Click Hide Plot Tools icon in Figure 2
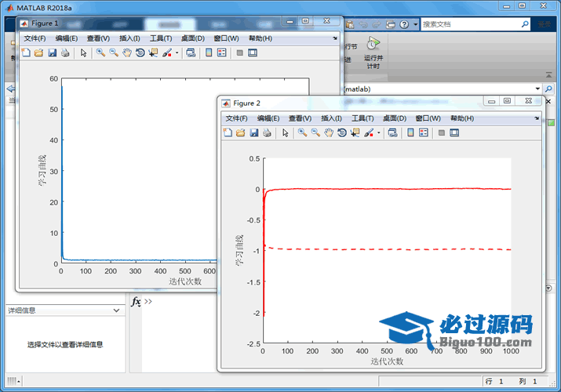The height and width of the screenshot is (392, 561). (442, 133)
